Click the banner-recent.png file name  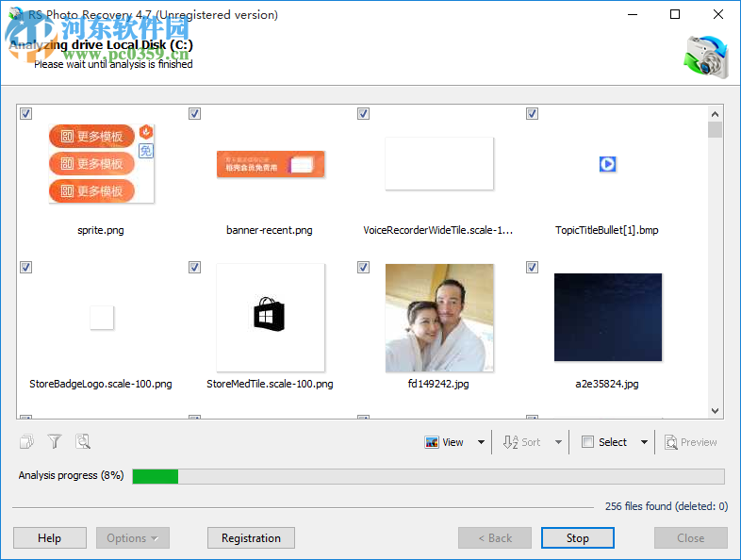coord(270,230)
